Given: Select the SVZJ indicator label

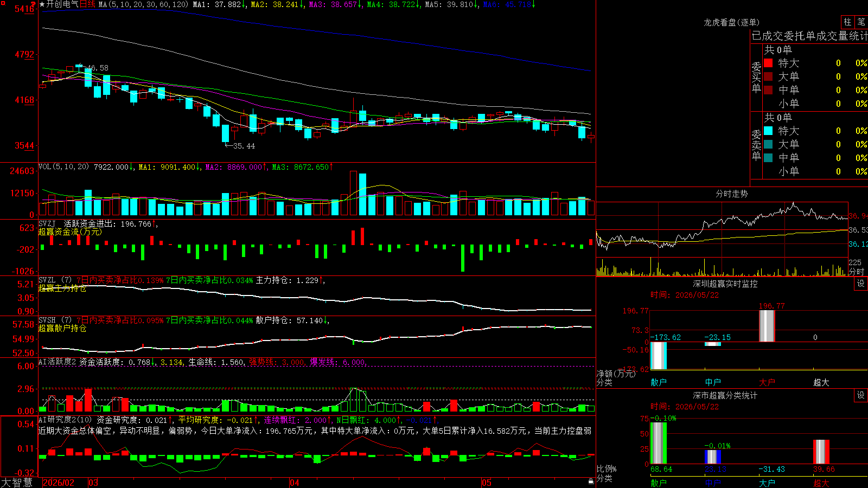Looking at the screenshot, I should (47, 223).
